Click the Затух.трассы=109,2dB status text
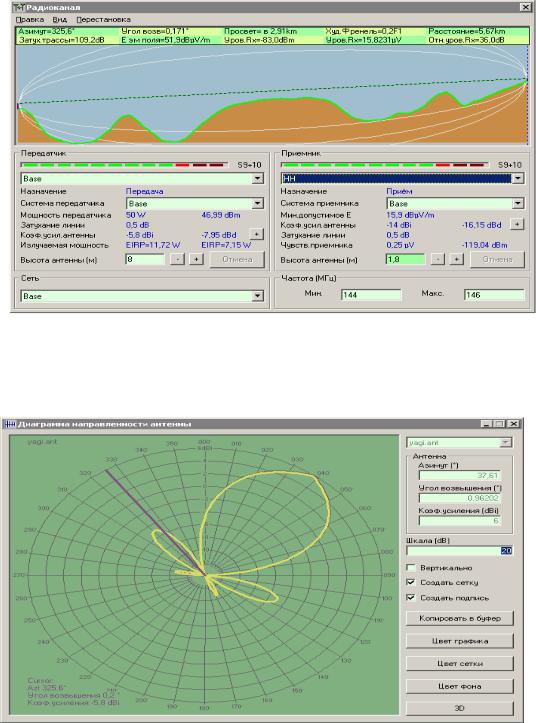This screenshot has width=536, height=723. 61,40
